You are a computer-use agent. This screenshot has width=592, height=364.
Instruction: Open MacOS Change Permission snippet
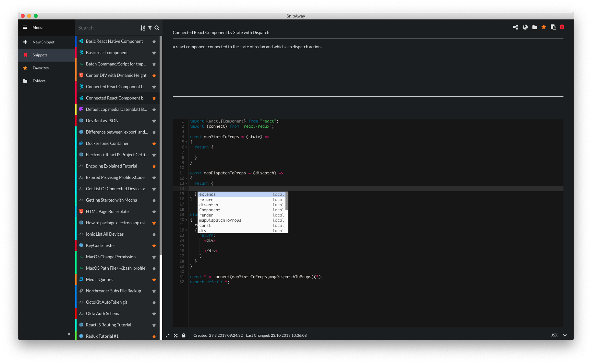coord(117,257)
